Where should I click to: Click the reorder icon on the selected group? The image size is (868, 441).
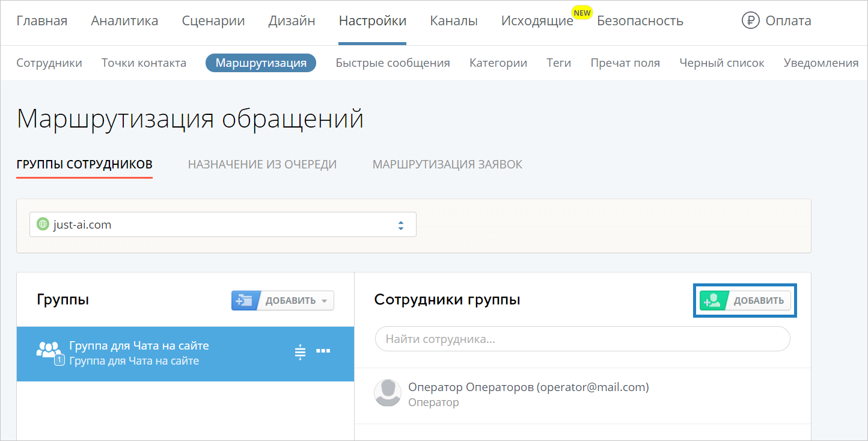click(301, 353)
